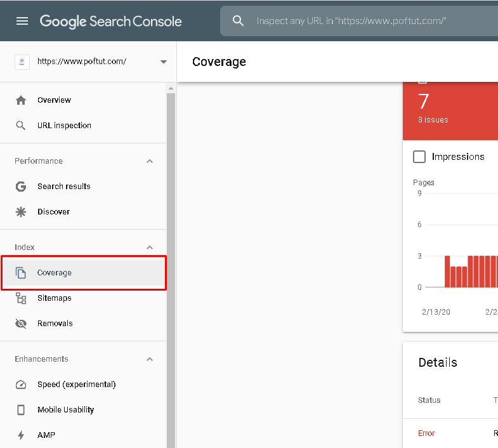Click the Google Search Console logo
The width and height of the screenshot is (498, 448).
click(110, 22)
